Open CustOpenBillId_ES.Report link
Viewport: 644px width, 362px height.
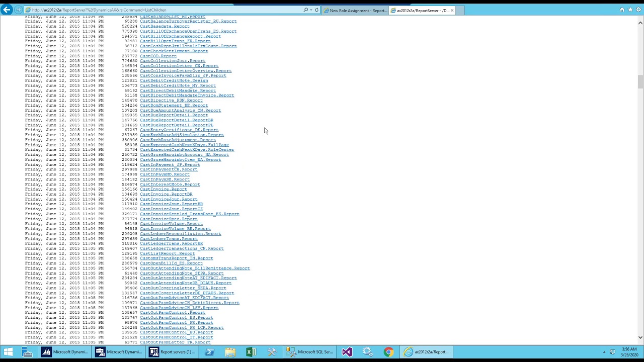point(172,263)
